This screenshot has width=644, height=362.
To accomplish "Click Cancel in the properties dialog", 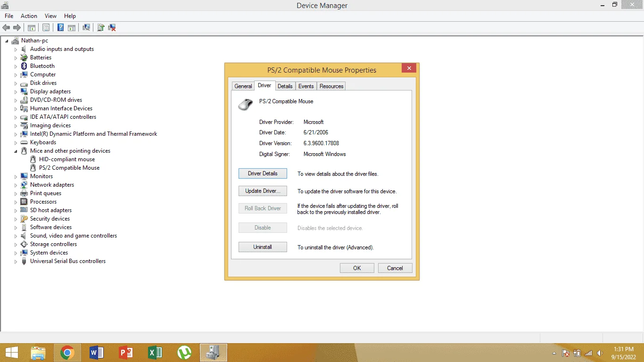I will click(x=395, y=268).
